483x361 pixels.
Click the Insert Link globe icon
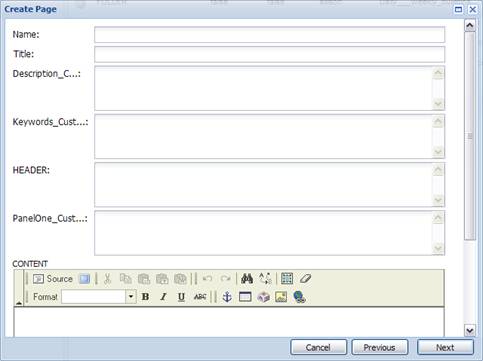click(299, 297)
